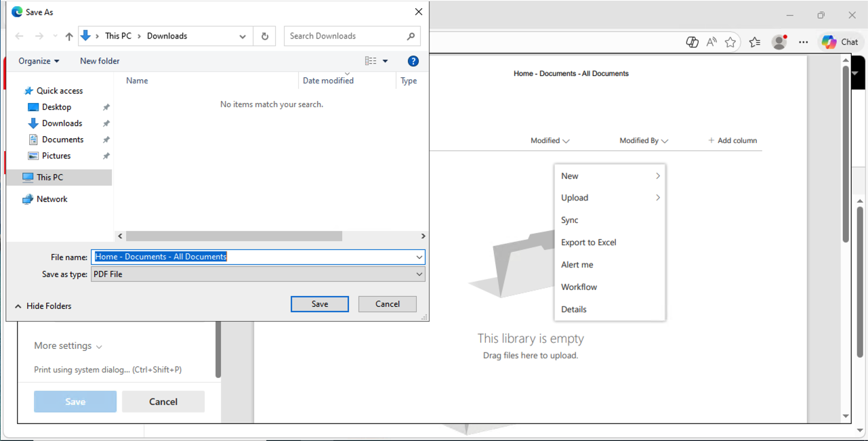Go forward in Save As dialog
Viewport: 868px width, 441px height.
[39, 36]
